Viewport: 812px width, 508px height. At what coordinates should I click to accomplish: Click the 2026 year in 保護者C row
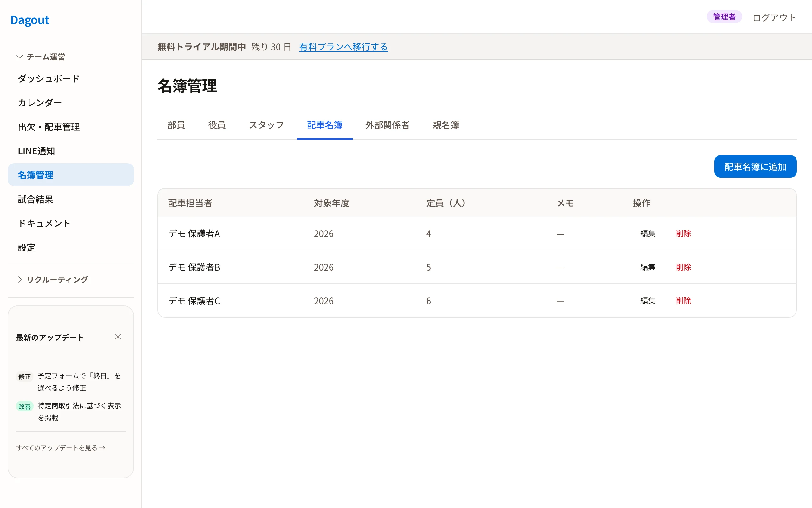(324, 301)
